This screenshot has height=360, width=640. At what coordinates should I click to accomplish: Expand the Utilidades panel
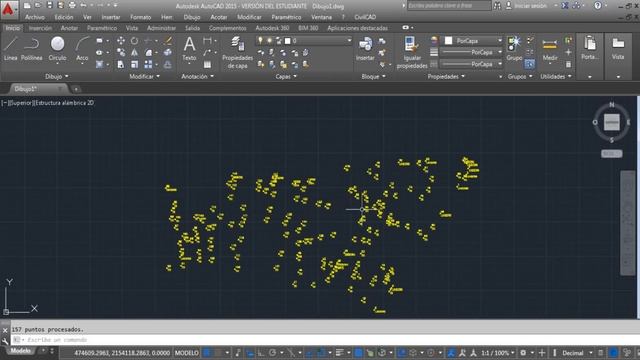point(556,76)
